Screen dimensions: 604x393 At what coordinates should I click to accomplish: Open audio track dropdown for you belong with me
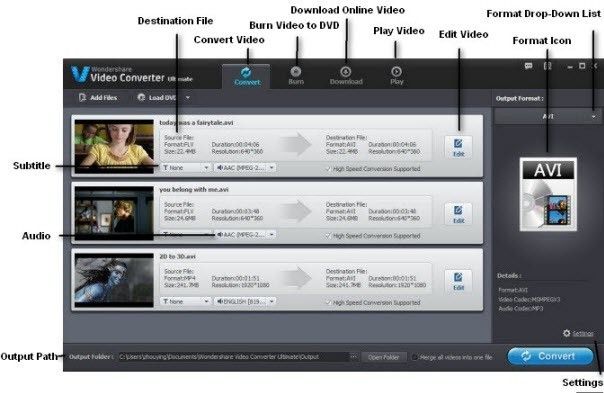pyautogui.click(x=245, y=234)
